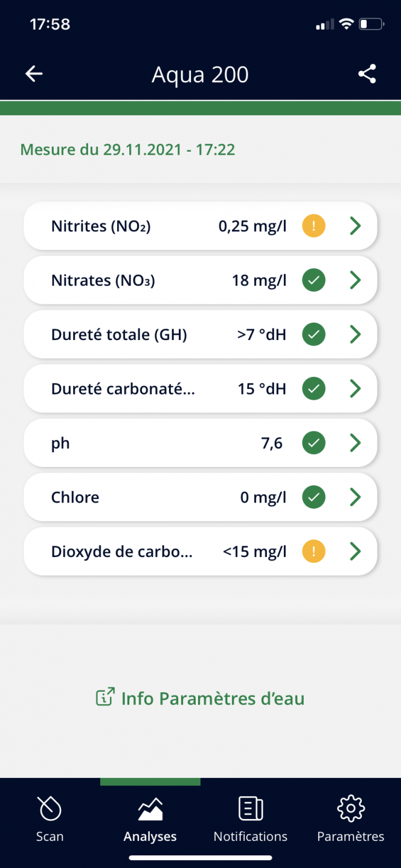The width and height of the screenshot is (401, 868).
Task: Click the Chlore green check icon
Action: (313, 497)
